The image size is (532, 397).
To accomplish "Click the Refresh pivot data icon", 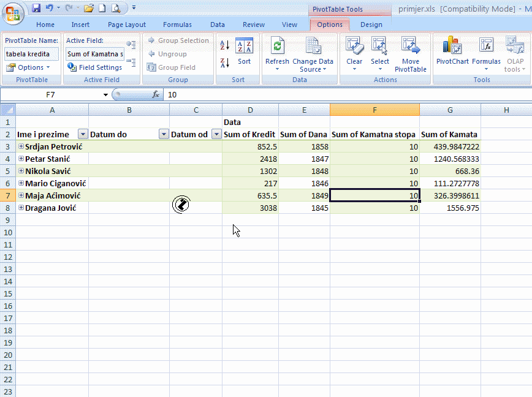I will click(x=277, y=48).
